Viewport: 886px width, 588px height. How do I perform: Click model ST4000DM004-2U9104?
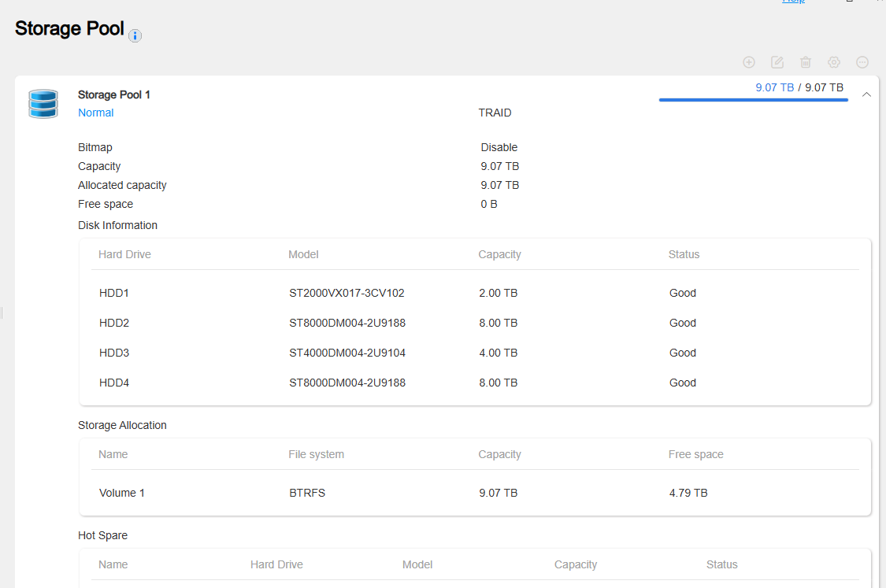point(347,353)
